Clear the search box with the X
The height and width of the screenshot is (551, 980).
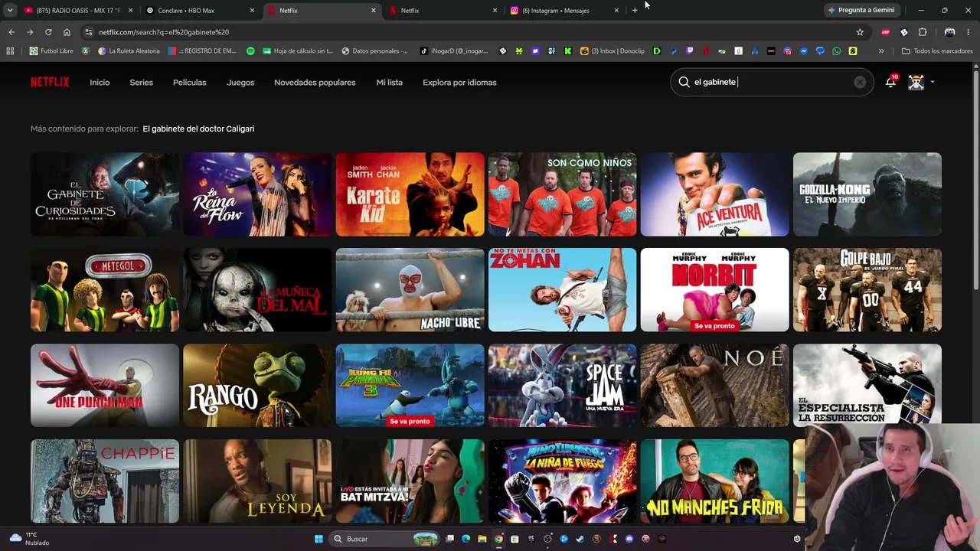pos(860,82)
